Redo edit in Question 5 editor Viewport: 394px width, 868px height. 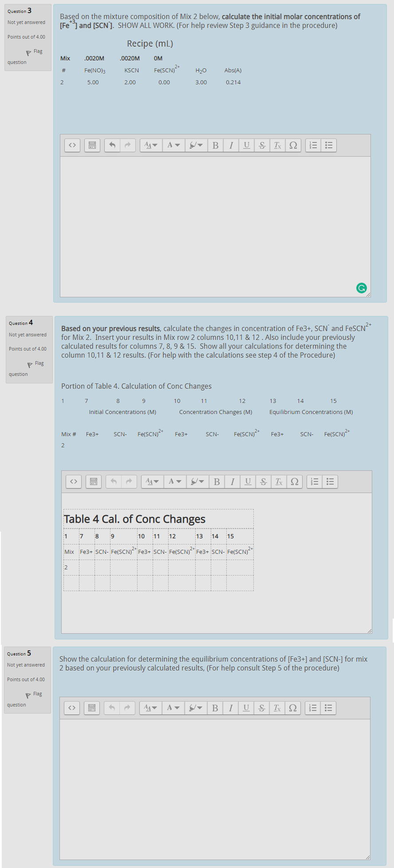coord(127,708)
